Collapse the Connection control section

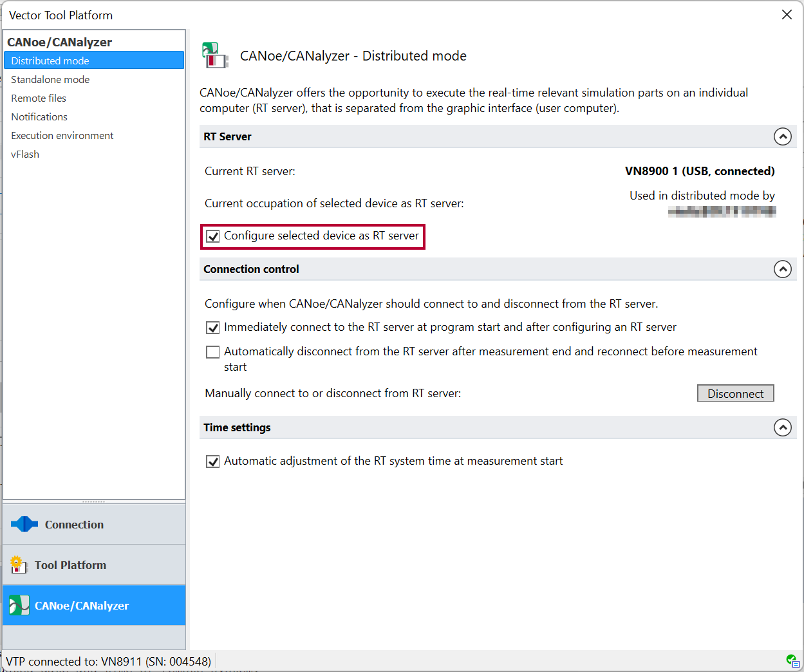(x=782, y=269)
